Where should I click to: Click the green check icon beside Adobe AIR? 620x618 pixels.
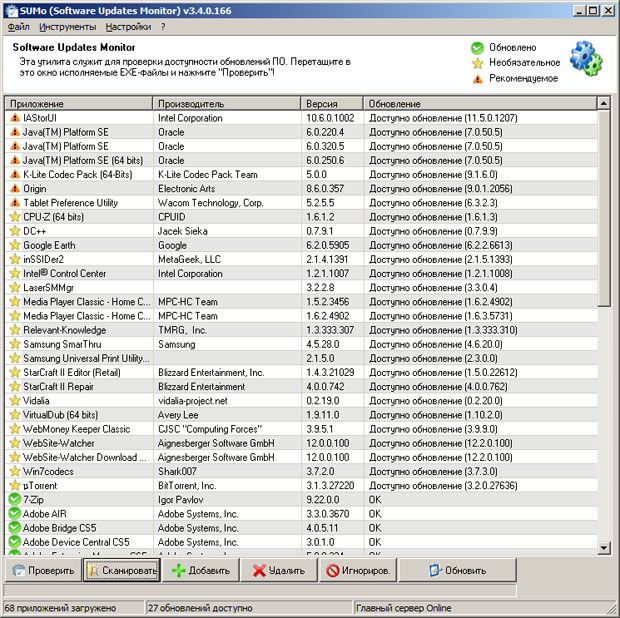[x=15, y=514]
